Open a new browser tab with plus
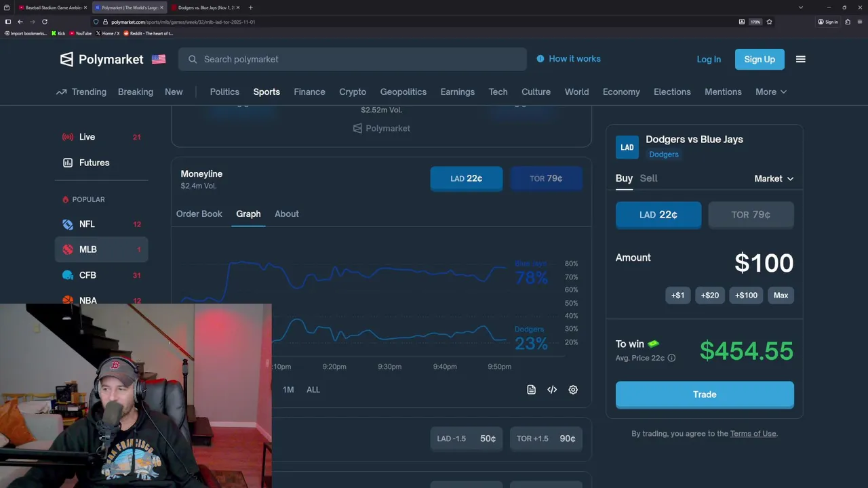868x488 pixels. pyautogui.click(x=250, y=7)
